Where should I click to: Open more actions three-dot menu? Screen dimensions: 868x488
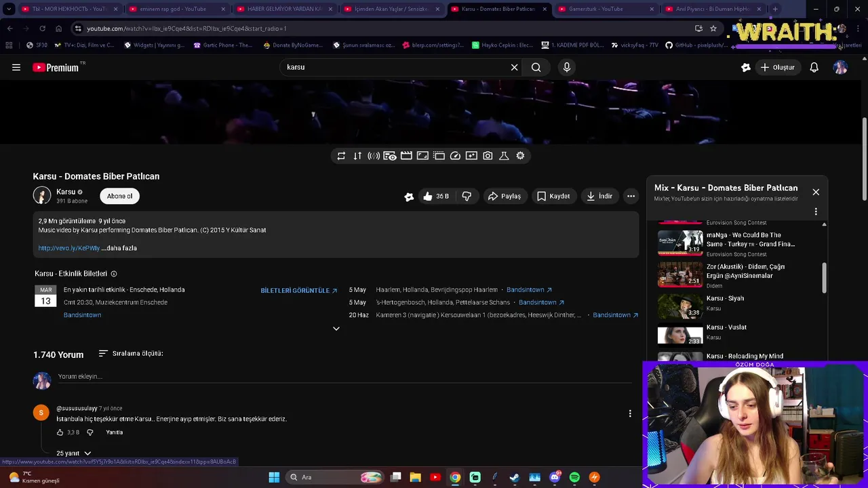click(631, 196)
